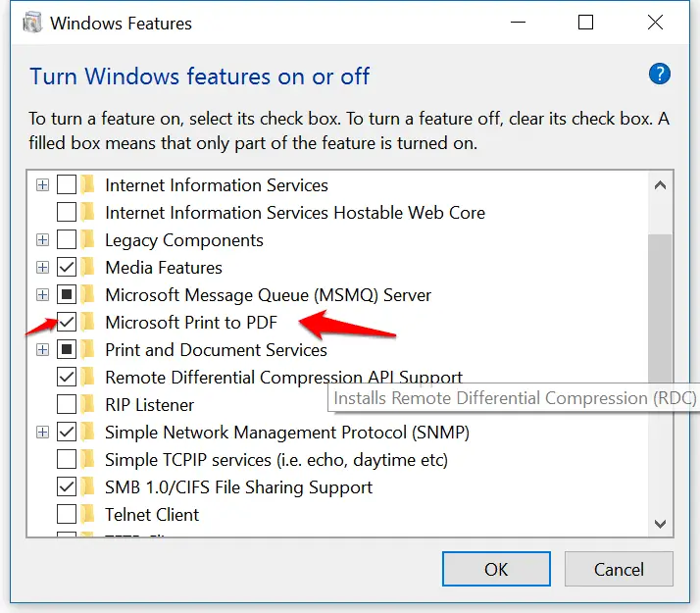The image size is (700, 613).
Task: Uncheck the Microsoft Print to PDF checkbox
Action: [67, 322]
